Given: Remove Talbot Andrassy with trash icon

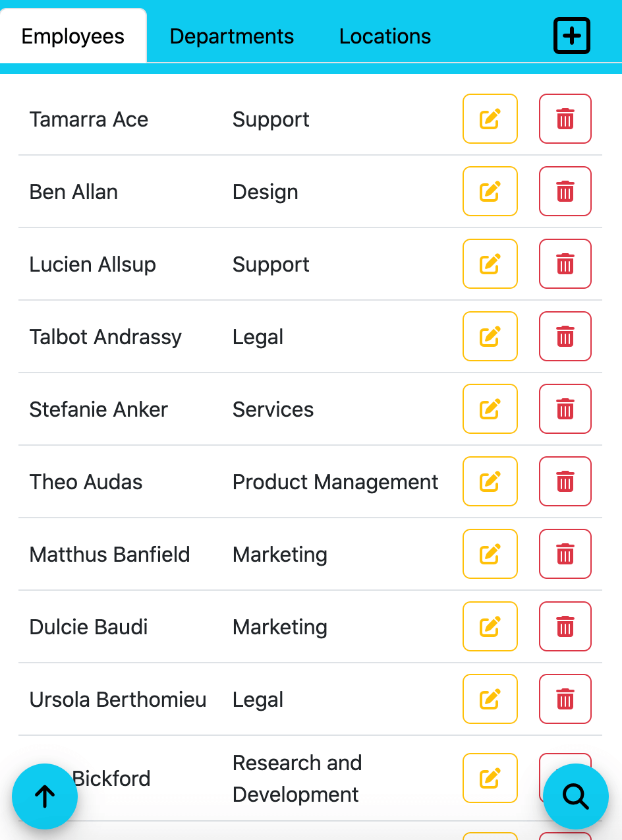Looking at the screenshot, I should tap(565, 336).
